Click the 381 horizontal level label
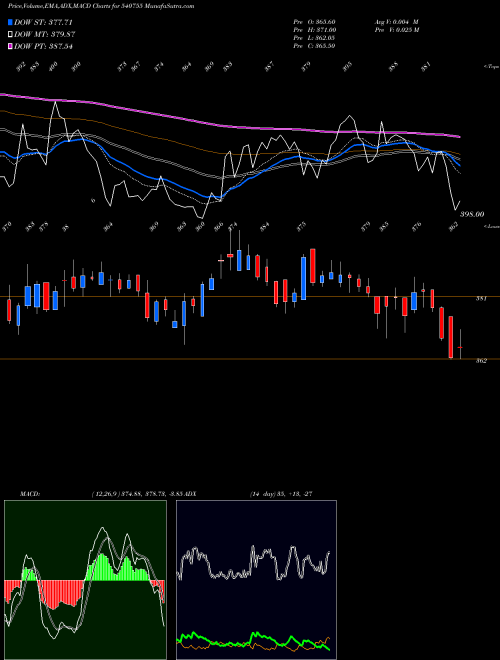This screenshot has width=500, height=660. 481,299
